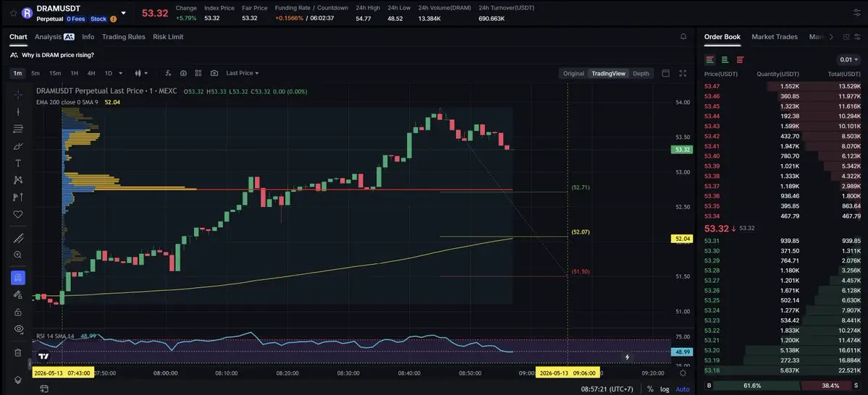Open chart settings gear near time axis

coord(683,373)
